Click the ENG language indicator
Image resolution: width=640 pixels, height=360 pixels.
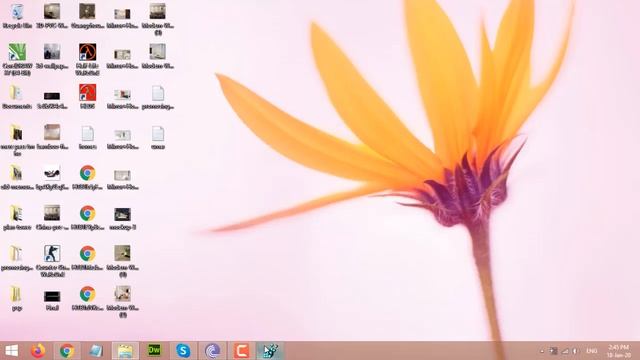click(x=591, y=351)
